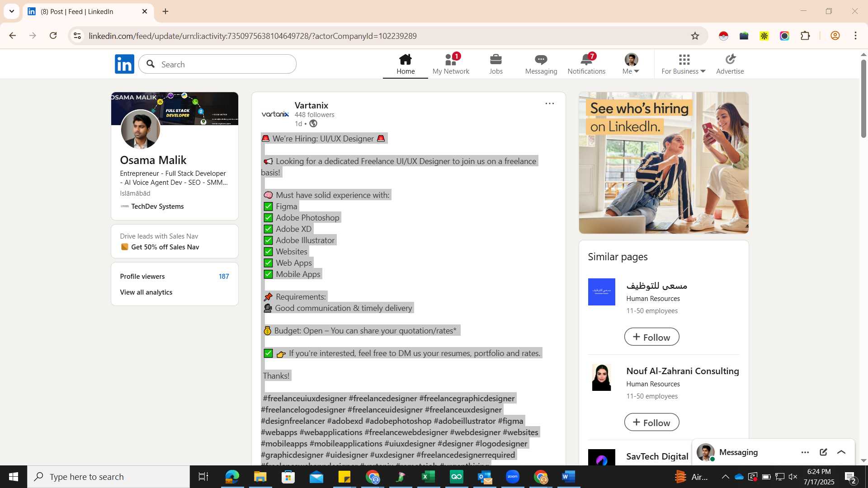Open My Network in the top navigation

pyautogui.click(x=451, y=64)
